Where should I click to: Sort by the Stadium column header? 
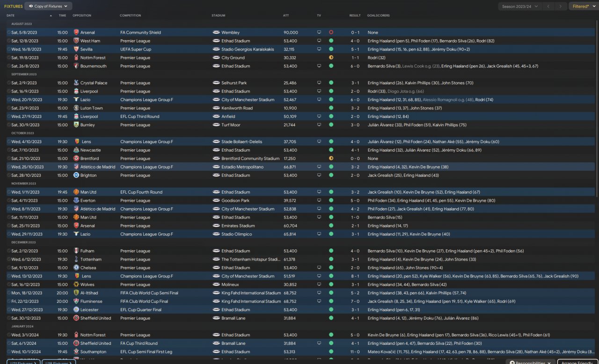(x=219, y=15)
